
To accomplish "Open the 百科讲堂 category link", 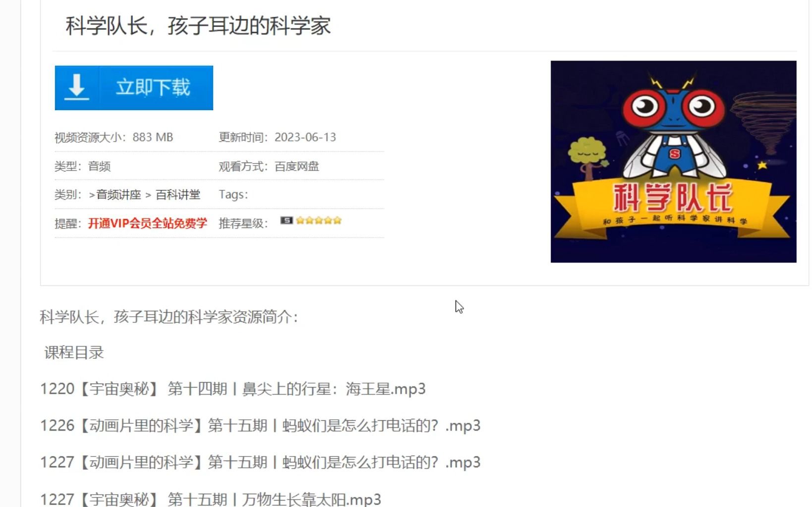I will click(178, 195).
